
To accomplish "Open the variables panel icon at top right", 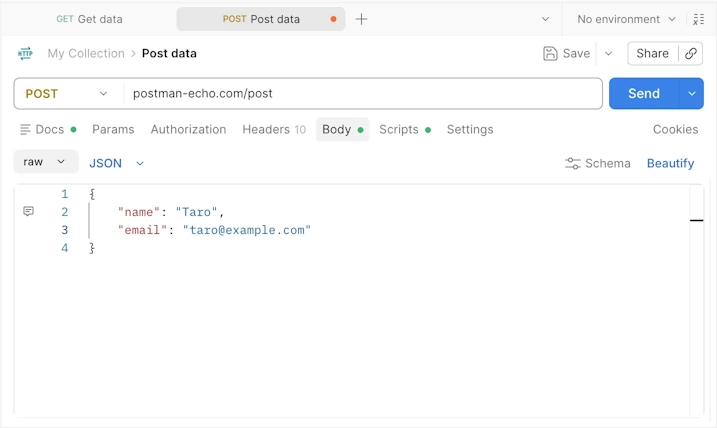I will [698, 19].
